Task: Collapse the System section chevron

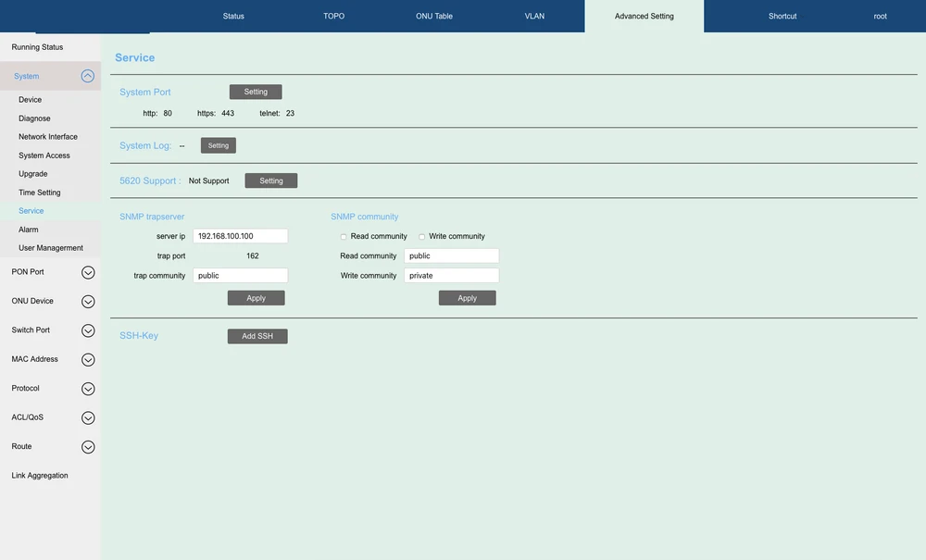Action: [88, 77]
